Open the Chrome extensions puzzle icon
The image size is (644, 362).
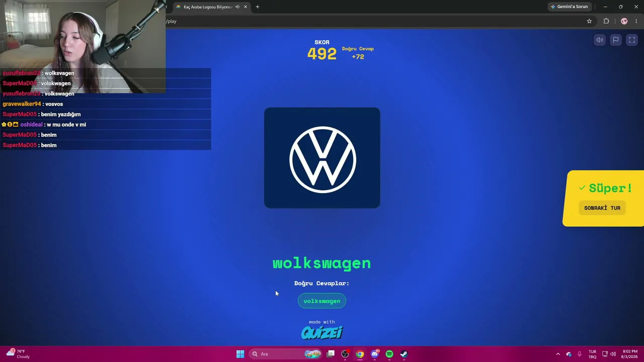[606, 21]
